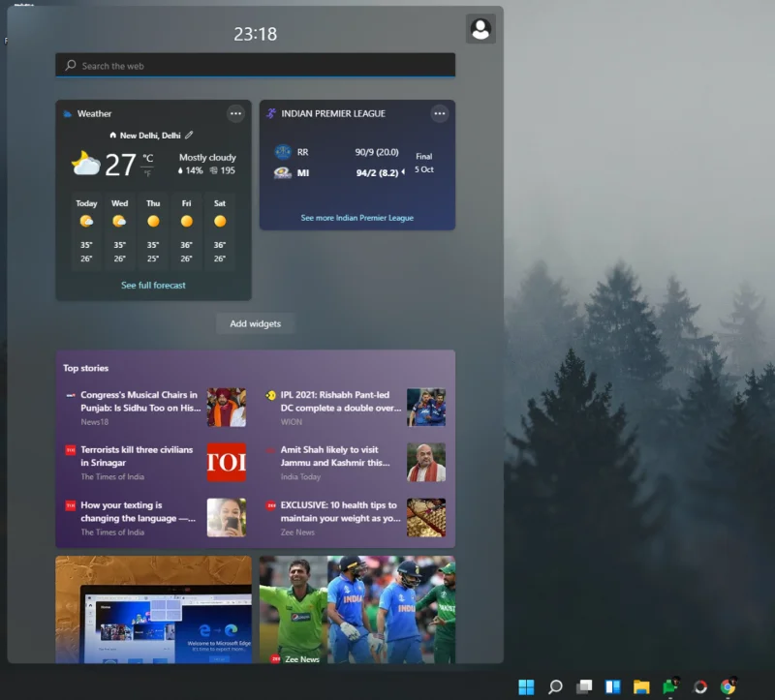
Task: Open the See full forecast link
Action: pyautogui.click(x=153, y=286)
